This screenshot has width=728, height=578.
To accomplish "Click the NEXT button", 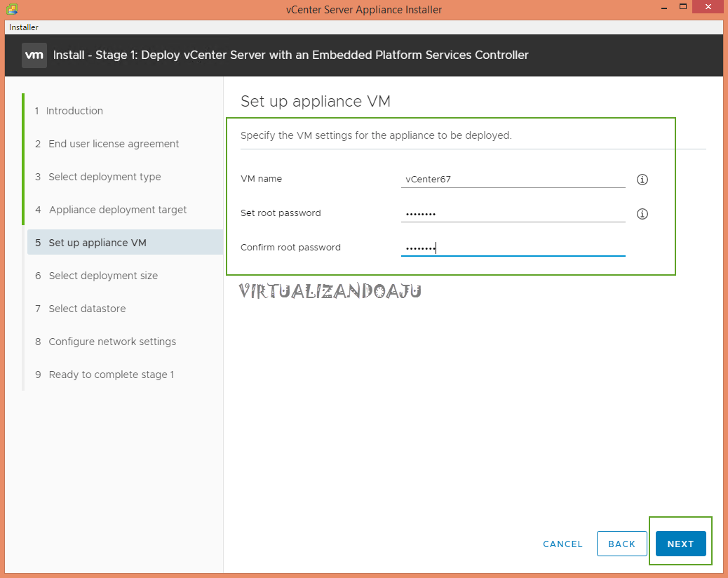I will (680, 544).
